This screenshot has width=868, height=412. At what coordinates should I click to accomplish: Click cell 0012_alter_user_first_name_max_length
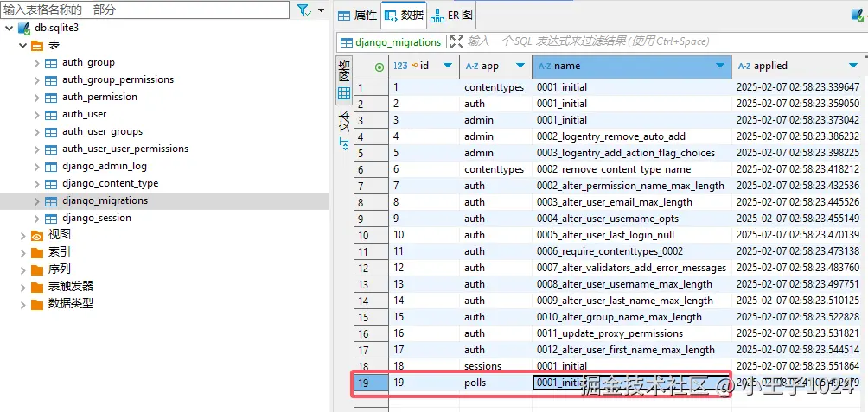632,350
